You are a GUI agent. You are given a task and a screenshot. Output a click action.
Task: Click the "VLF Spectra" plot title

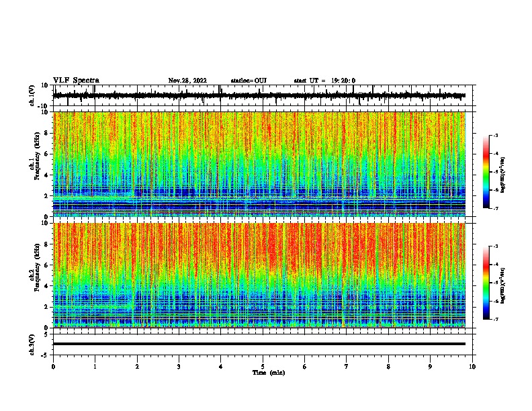click(76, 81)
